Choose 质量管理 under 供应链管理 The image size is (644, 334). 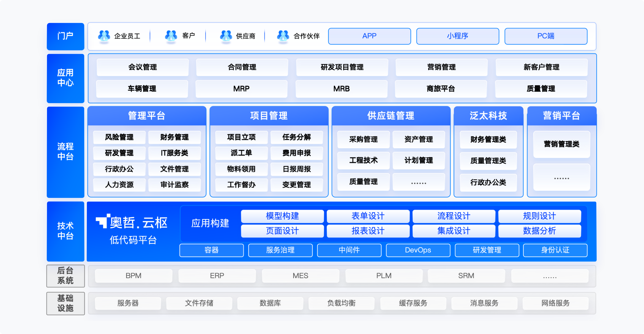363,182
